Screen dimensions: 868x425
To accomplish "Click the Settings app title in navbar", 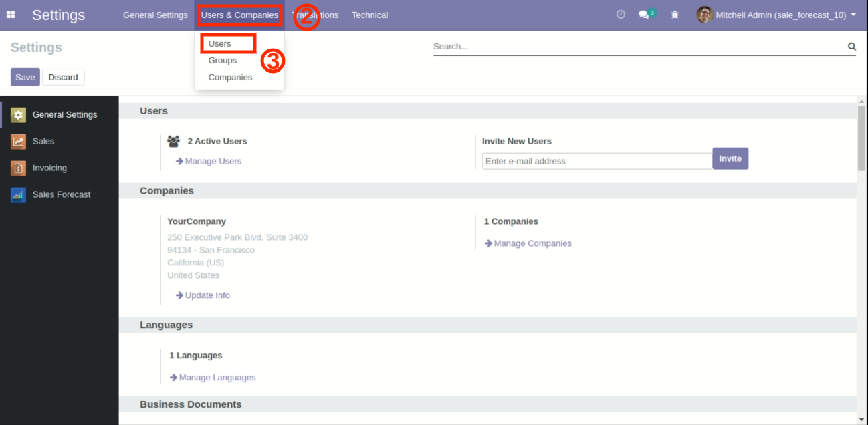I will [x=58, y=15].
